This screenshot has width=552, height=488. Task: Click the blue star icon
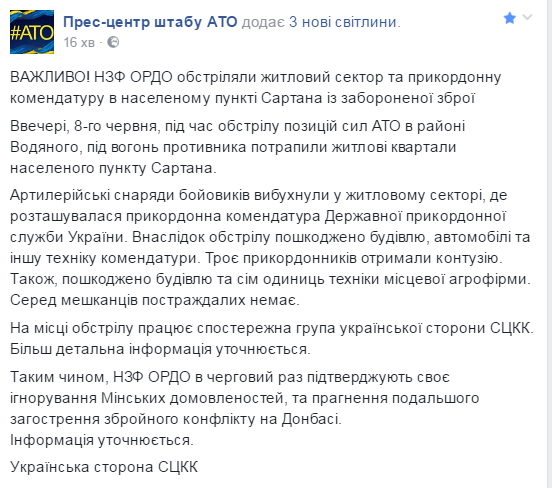tap(509, 18)
